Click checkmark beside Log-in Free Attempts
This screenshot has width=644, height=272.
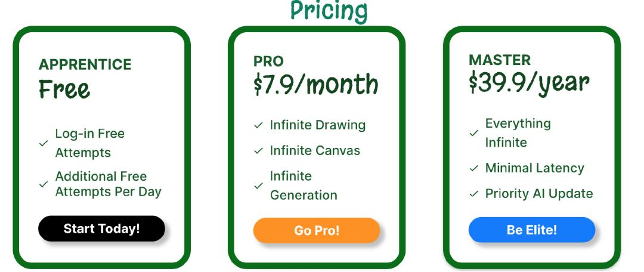point(44,143)
